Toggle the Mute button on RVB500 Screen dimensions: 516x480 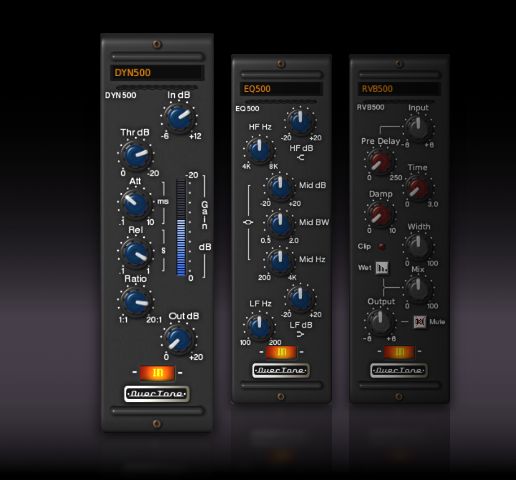pos(420,322)
